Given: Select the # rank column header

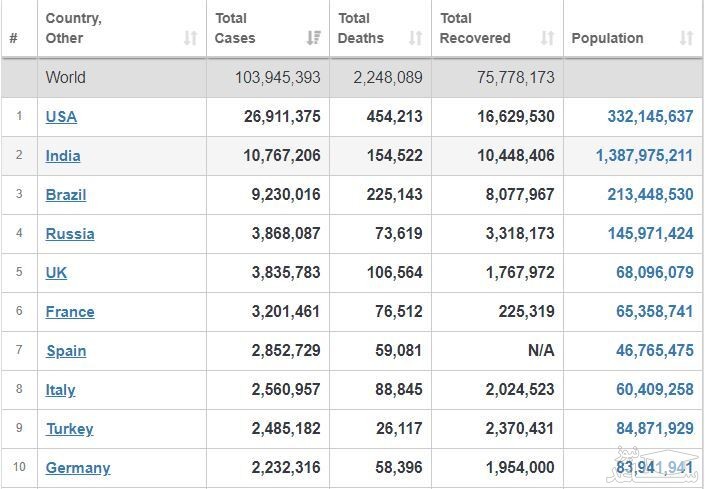Looking at the screenshot, I should click(x=13, y=38).
